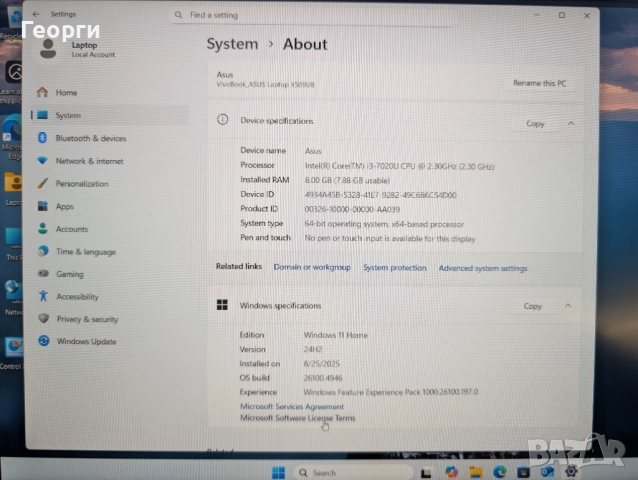This screenshot has width=638, height=480.
Task: Click the Find a setting search box
Action: (x=312, y=15)
